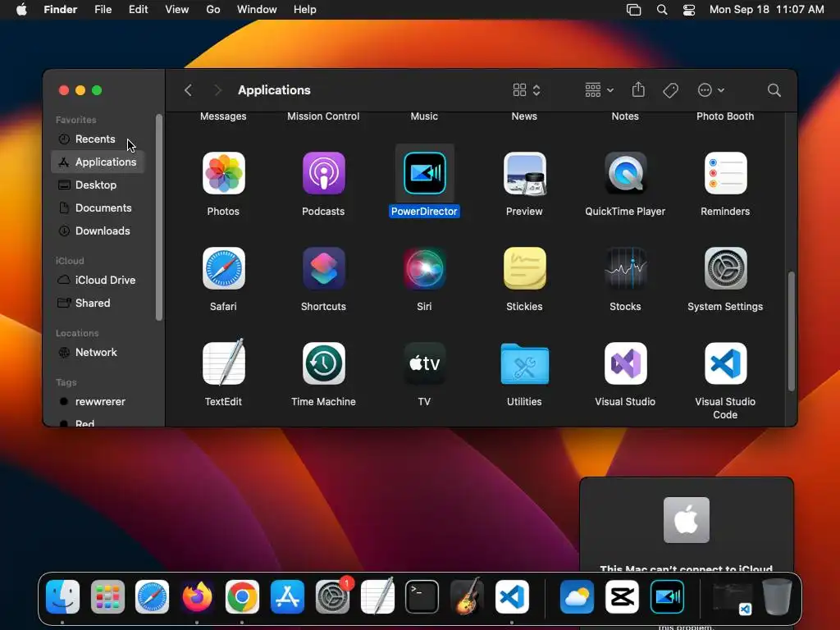This screenshot has width=840, height=630.
Task: Open the Help menu
Action: 305,10
